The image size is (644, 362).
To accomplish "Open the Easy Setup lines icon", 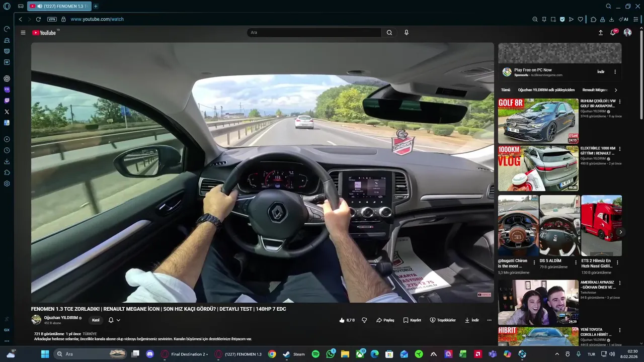I will point(636,19).
